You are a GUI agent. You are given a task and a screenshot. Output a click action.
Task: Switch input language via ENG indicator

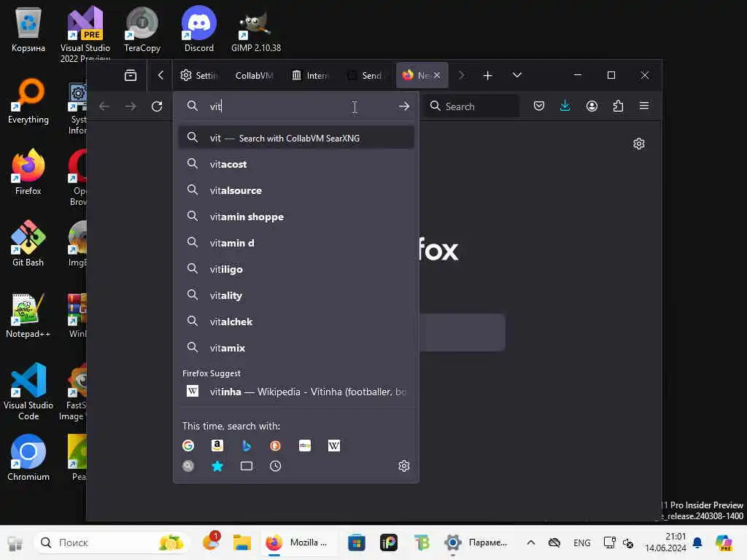coord(581,542)
